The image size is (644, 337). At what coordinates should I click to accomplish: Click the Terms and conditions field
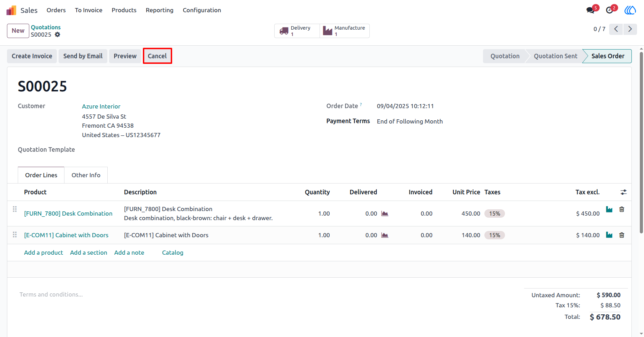(51, 294)
